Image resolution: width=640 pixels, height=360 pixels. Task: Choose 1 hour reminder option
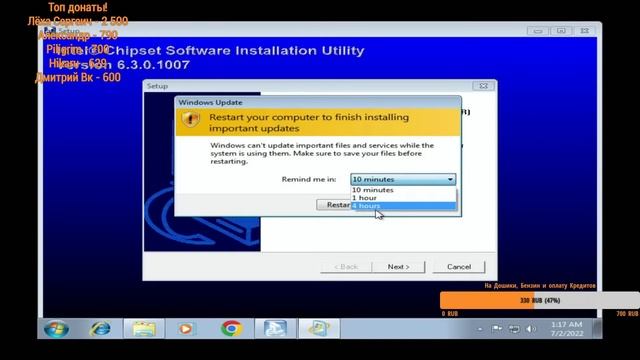[x=403, y=198]
